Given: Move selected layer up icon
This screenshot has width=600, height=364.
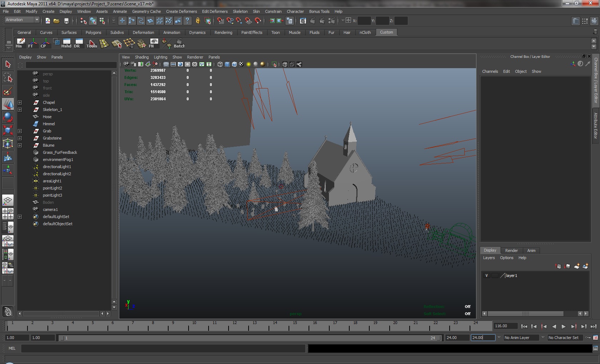Looking at the screenshot, I should pos(559,266).
